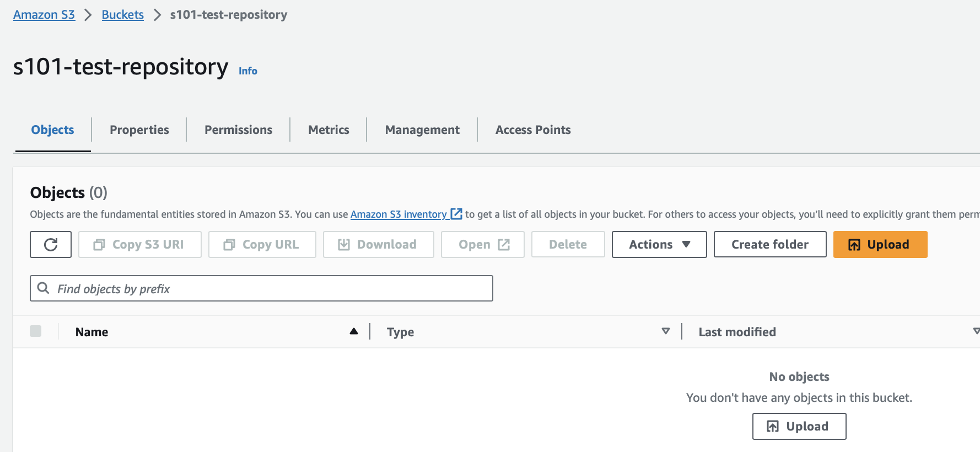Click the Type column sort arrow

coord(666,331)
